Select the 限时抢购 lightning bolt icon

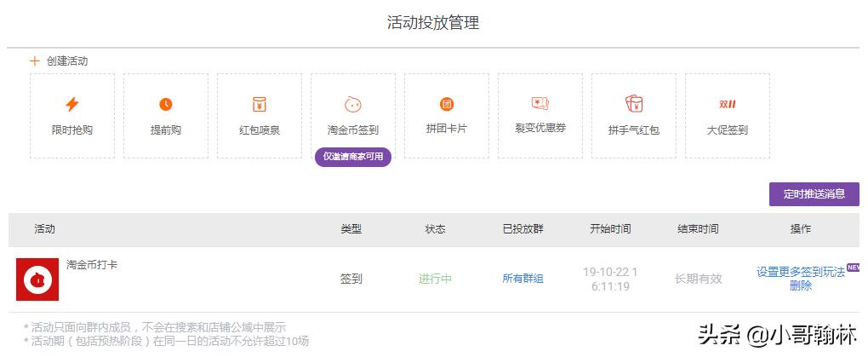click(x=72, y=104)
